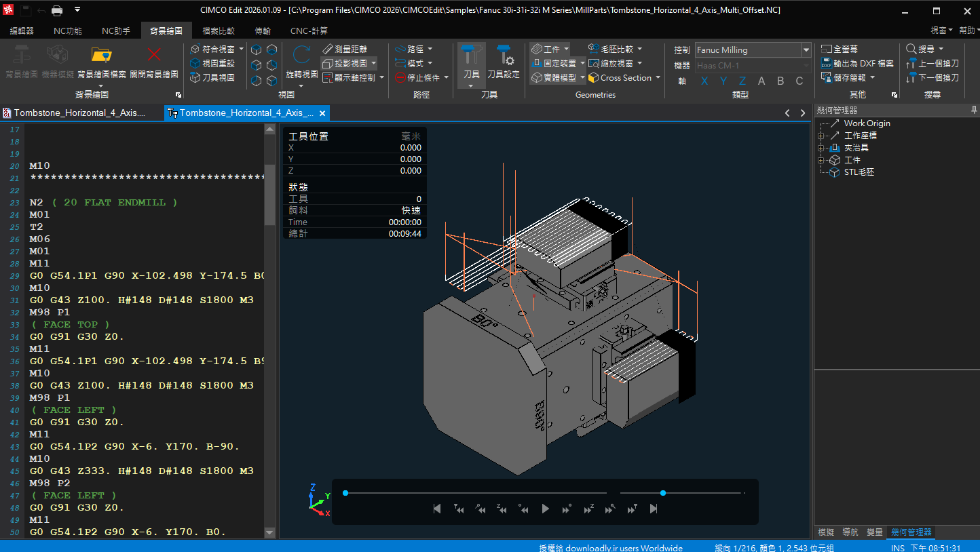
Task: Step backward to previous Z move
Action: [502, 509]
